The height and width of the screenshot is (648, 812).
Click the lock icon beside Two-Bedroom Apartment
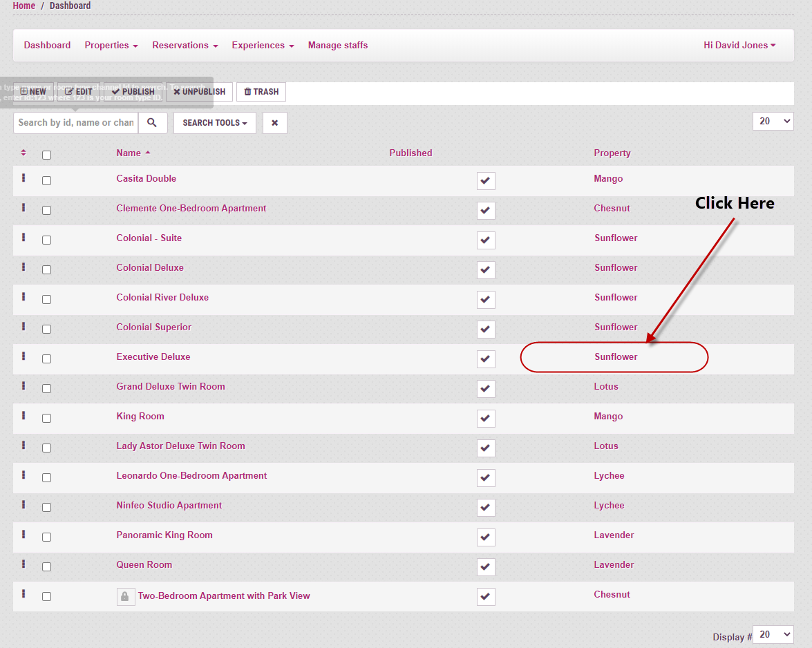coord(126,596)
